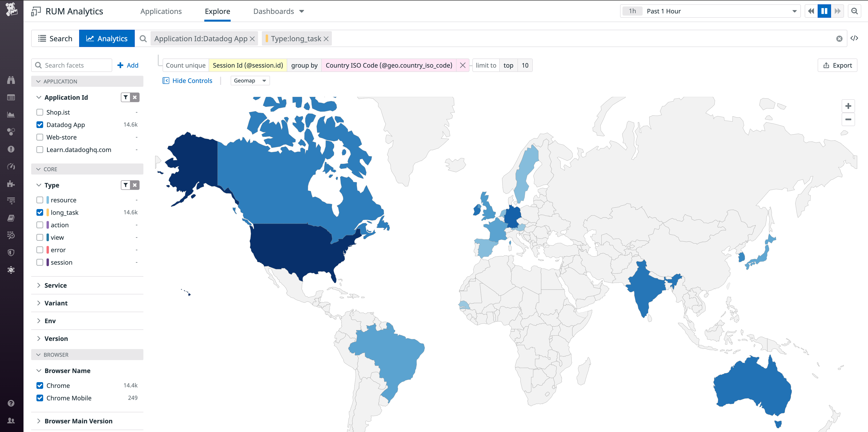This screenshot has height=432, width=868.
Task: Open the Synthetics globe icon in sidebar
Action: coord(11,269)
